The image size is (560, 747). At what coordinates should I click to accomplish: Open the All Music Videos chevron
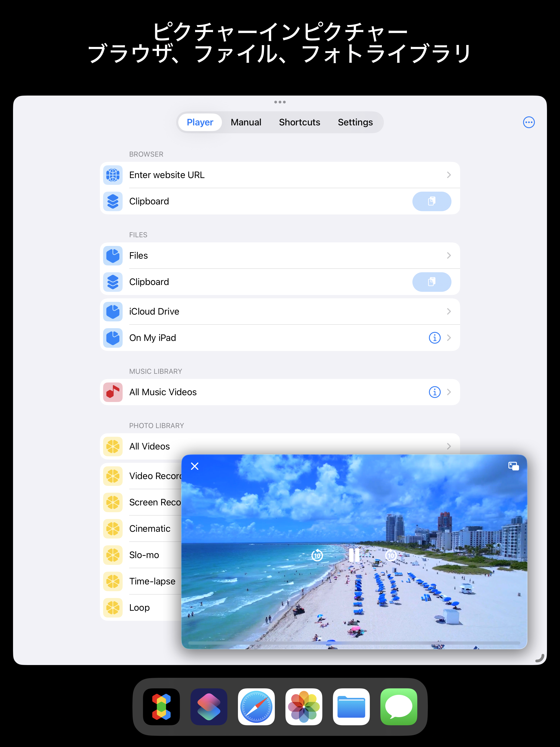pos(448,392)
